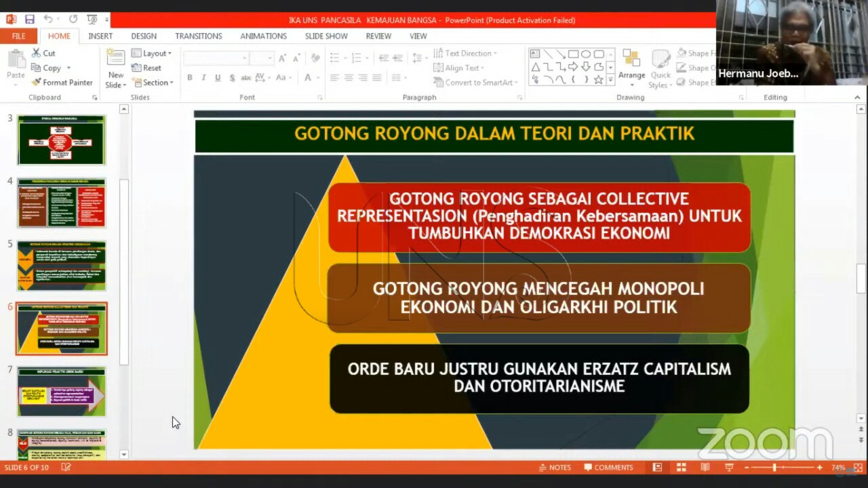
Task: Switch to Slide Sorter view
Action: (681, 468)
